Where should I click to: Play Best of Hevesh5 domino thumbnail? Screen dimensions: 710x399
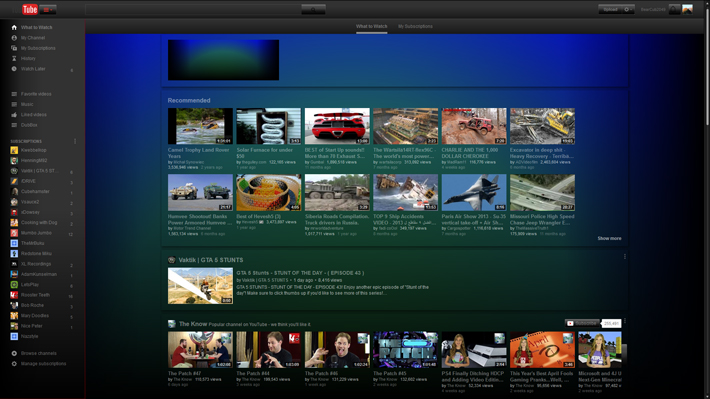269,192
